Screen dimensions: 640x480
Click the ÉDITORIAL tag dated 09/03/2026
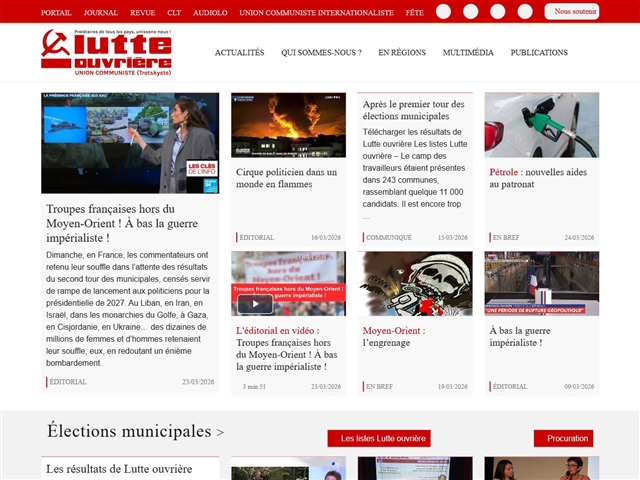point(510,386)
